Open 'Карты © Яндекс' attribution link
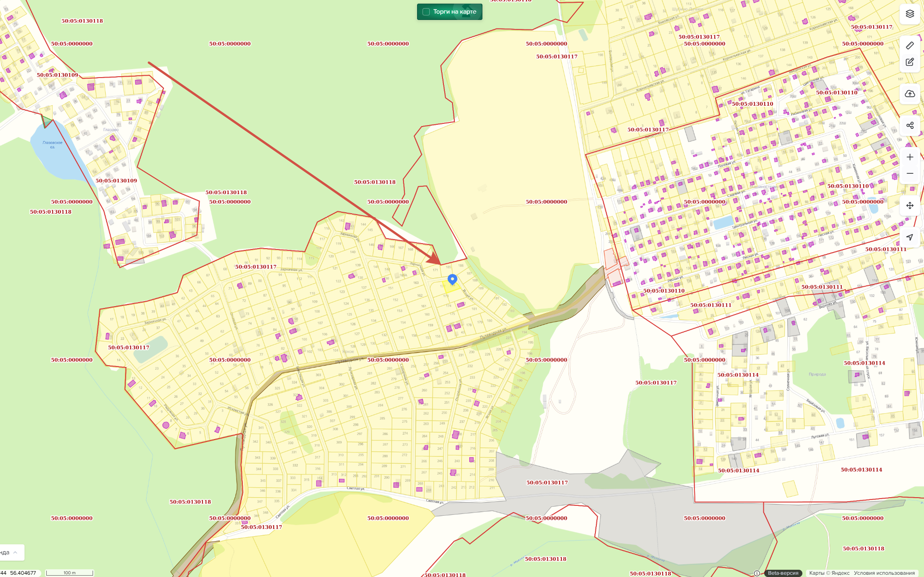The height and width of the screenshot is (577, 924). [829, 573]
